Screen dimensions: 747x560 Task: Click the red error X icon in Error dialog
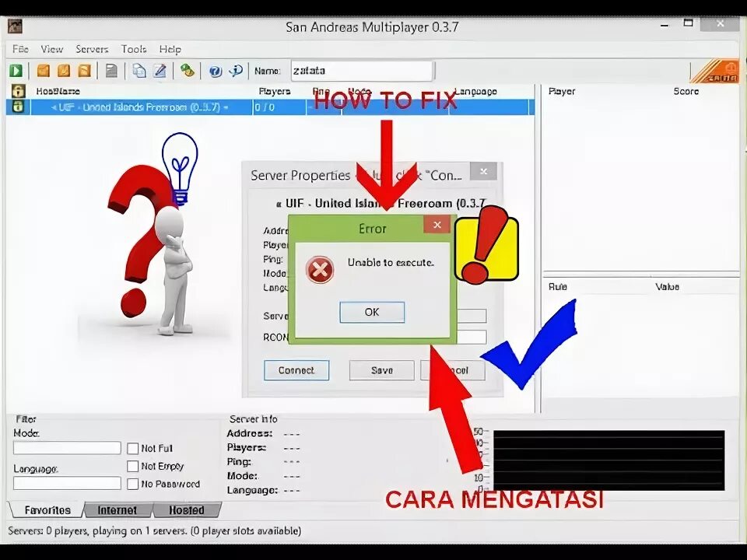pos(320,270)
